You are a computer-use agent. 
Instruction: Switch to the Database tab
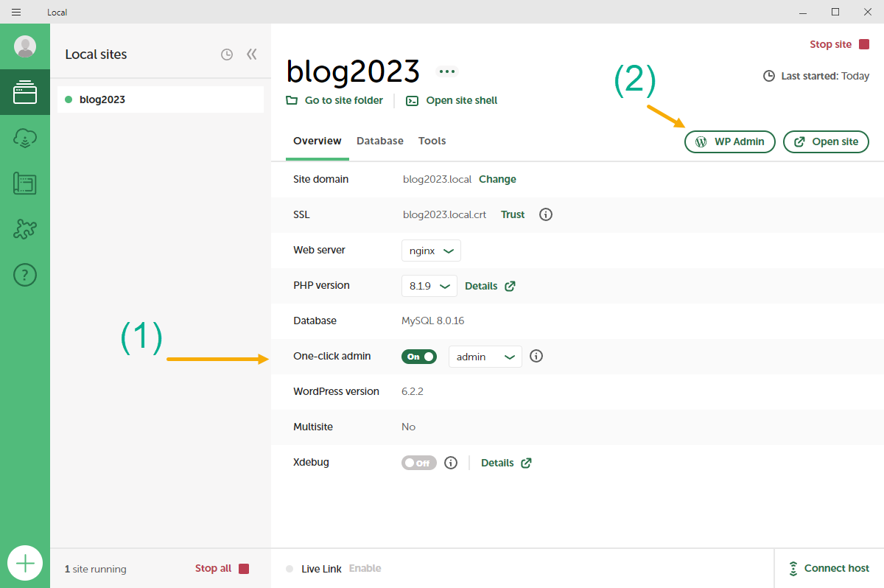[x=379, y=141]
